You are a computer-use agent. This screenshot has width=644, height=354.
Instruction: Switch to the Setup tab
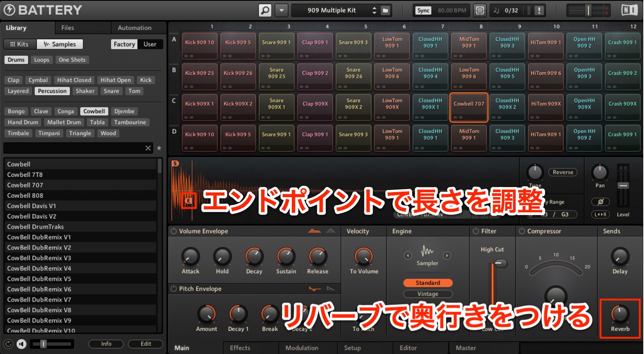pos(365,348)
